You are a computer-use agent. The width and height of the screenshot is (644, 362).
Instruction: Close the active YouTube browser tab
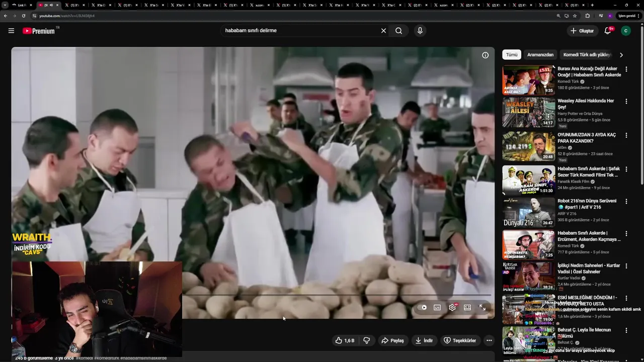[x=57, y=5]
